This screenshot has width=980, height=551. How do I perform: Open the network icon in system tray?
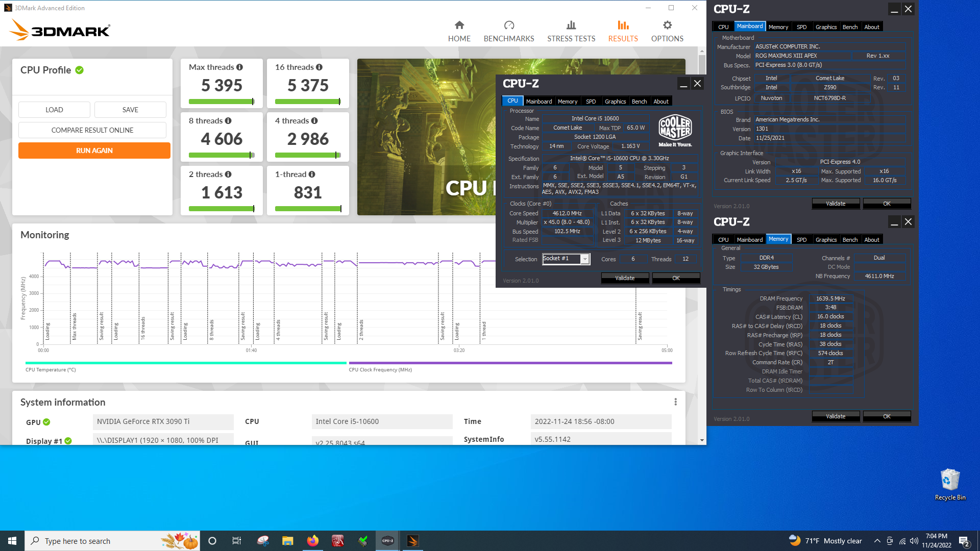902,541
